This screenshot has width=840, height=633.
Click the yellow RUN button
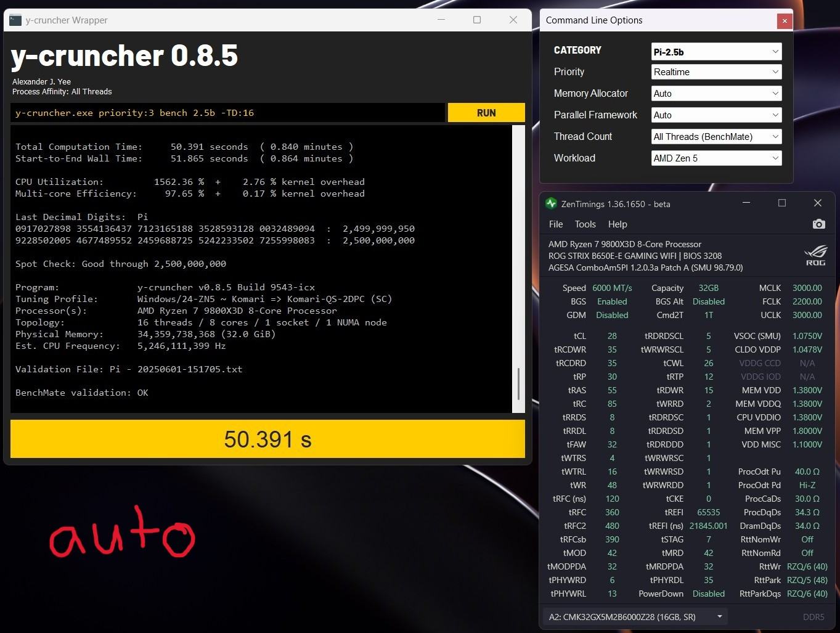point(486,113)
